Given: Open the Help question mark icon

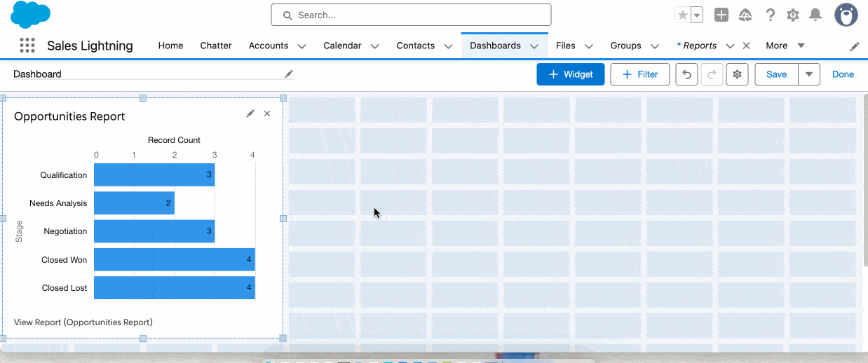Looking at the screenshot, I should [771, 15].
